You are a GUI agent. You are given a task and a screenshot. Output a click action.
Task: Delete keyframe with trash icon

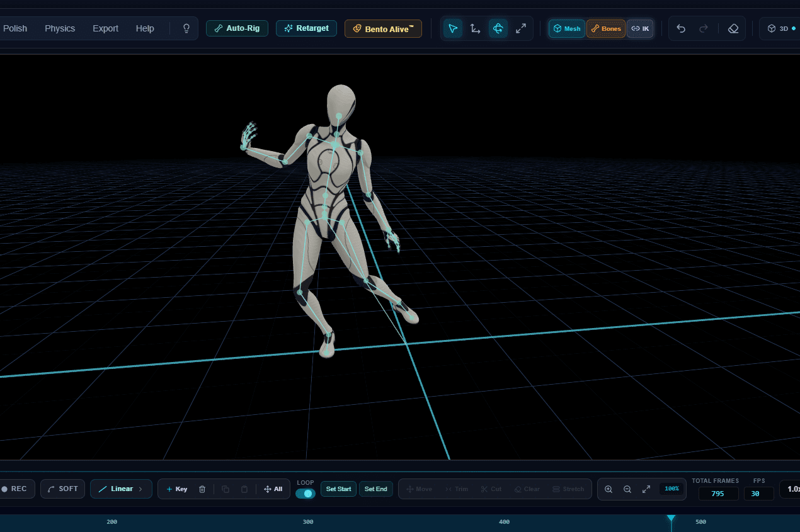[x=202, y=489]
